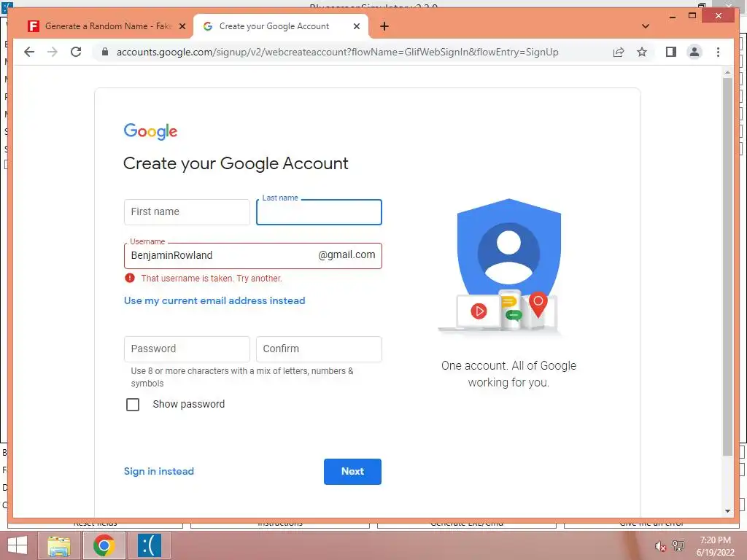Open the Windows Start button
Viewport: 747px width, 560px height.
[18, 545]
